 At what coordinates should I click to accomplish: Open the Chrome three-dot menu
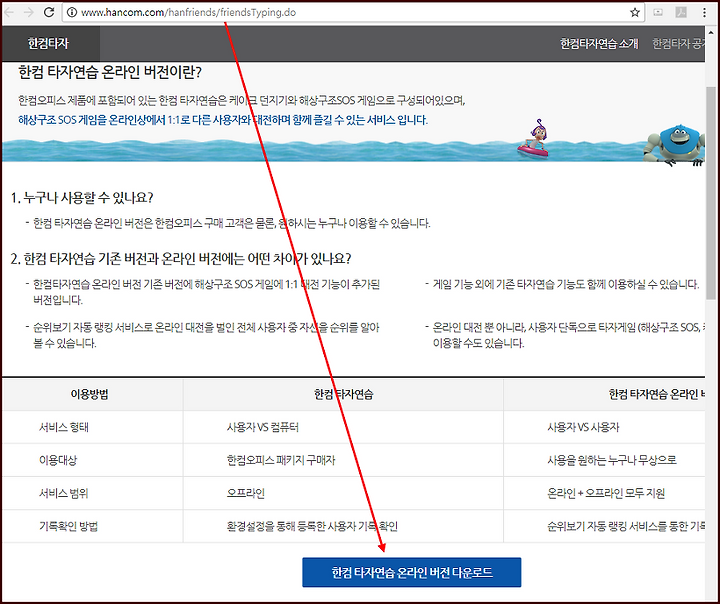(x=704, y=12)
